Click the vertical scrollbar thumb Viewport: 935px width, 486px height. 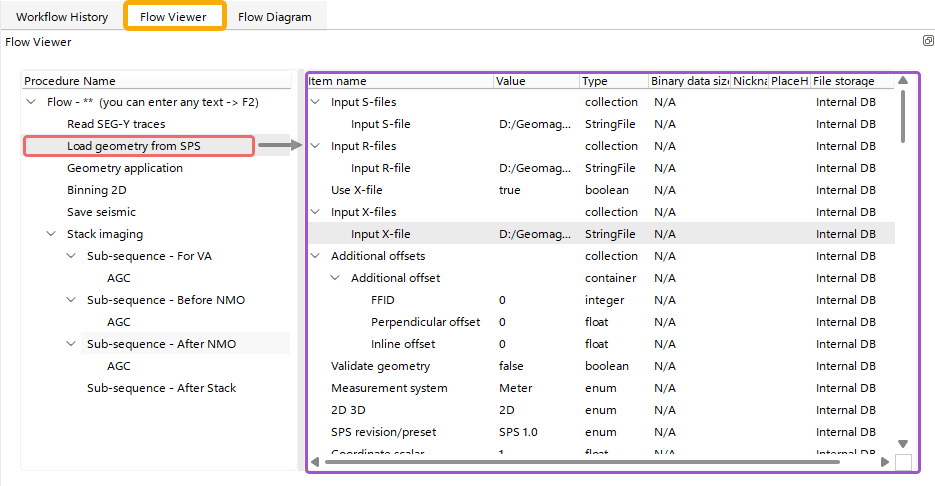click(x=903, y=116)
